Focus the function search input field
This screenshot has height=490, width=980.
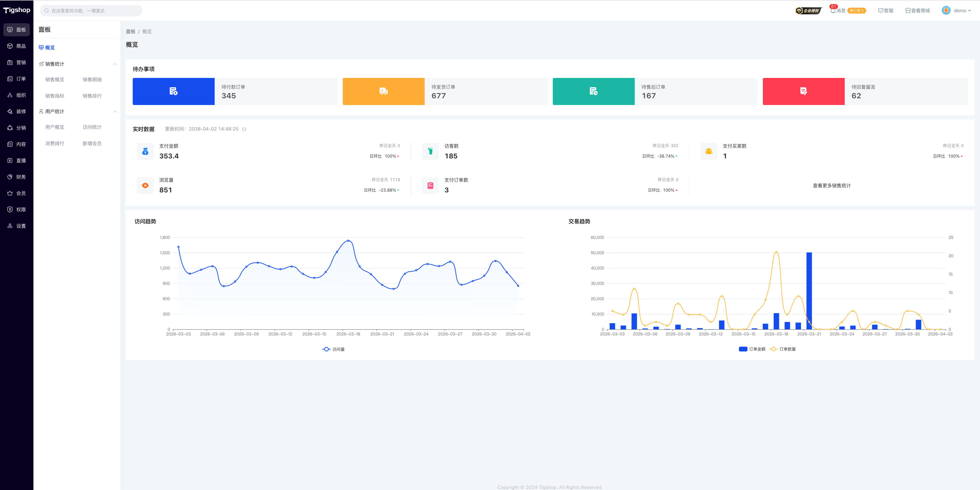click(x=91, y=11)
